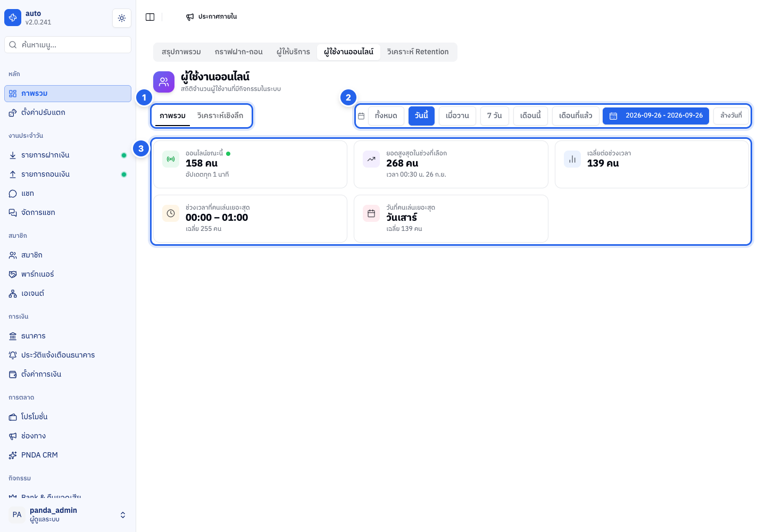
Task: Click the download icon beside รายการฝากเงิน
Action: [x=13, y=155]
